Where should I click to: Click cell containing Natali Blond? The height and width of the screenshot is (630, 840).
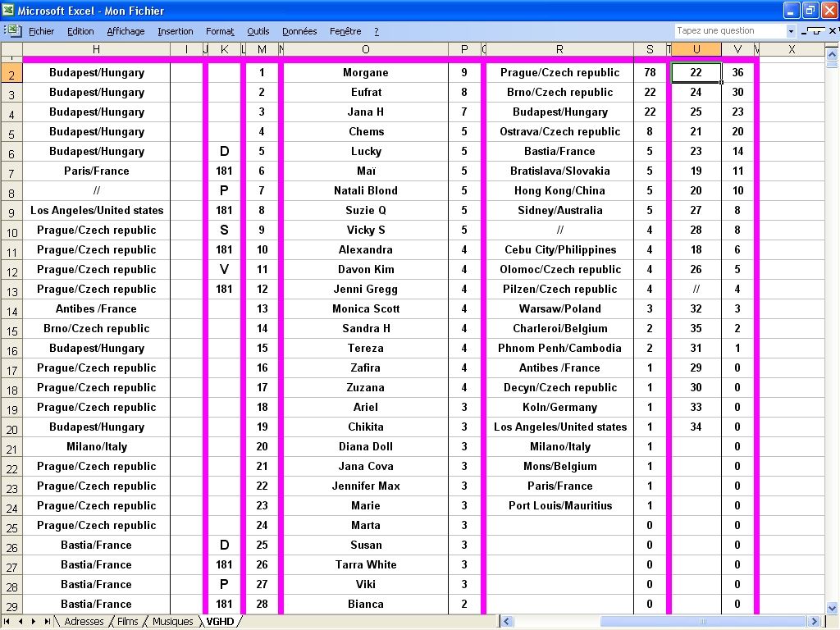365,190
